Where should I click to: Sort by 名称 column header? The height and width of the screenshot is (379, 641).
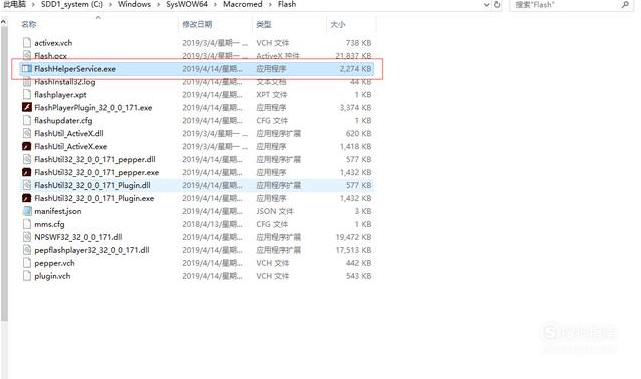pos(29,24)
